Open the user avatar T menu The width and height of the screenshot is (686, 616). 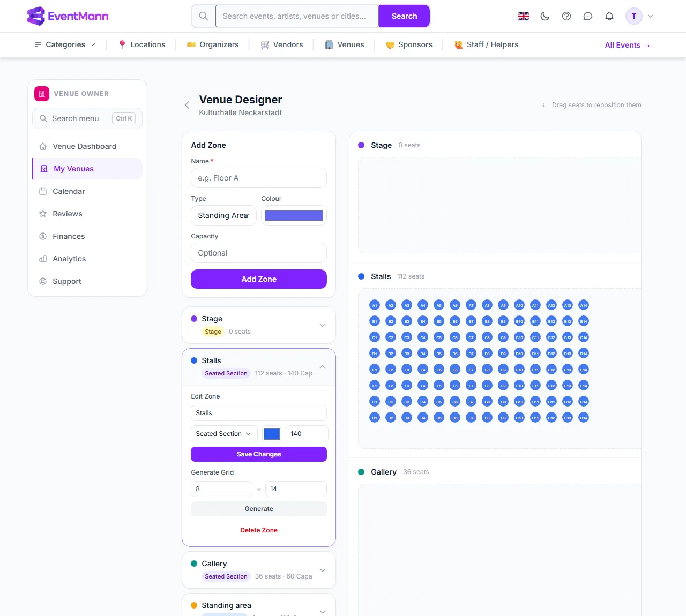pyautogui.click(x=634, y=16)
